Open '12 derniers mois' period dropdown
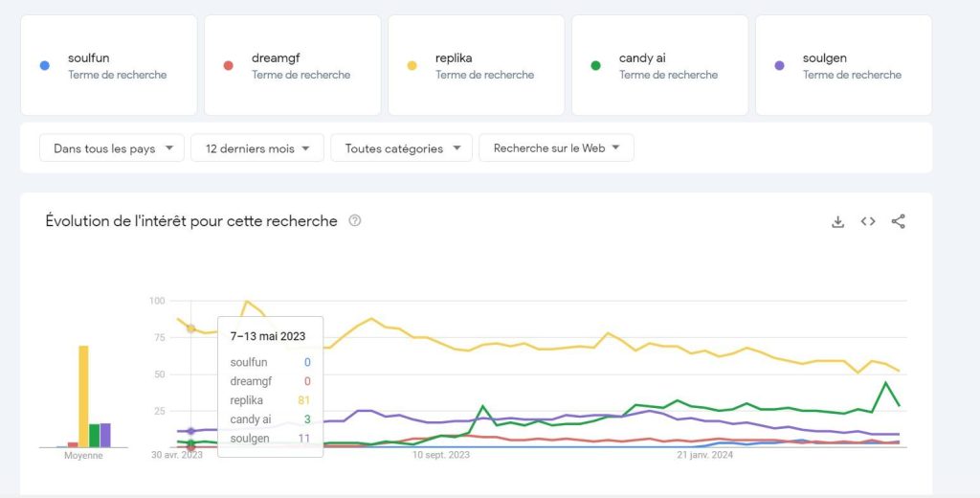 point(257,148)
